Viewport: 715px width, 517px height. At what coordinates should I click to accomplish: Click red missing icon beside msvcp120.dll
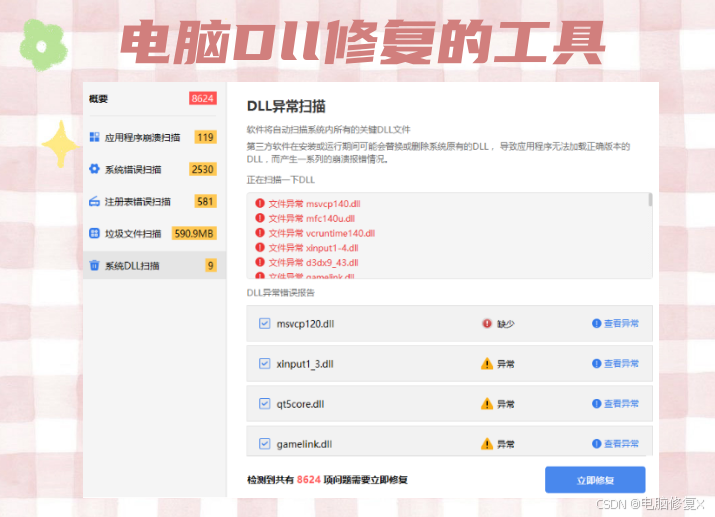pyautogui.click(x=487, y=323)
